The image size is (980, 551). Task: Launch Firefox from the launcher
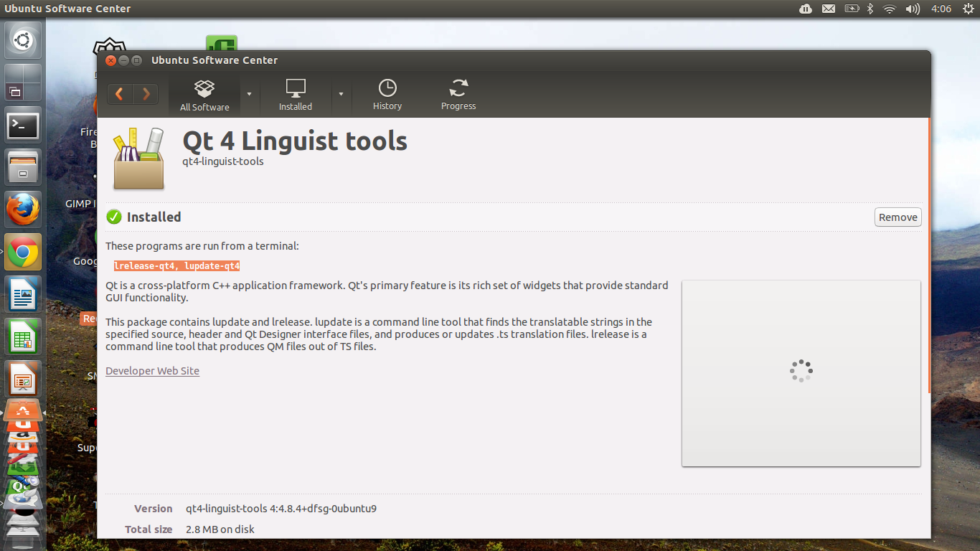(x=23, y=210)
